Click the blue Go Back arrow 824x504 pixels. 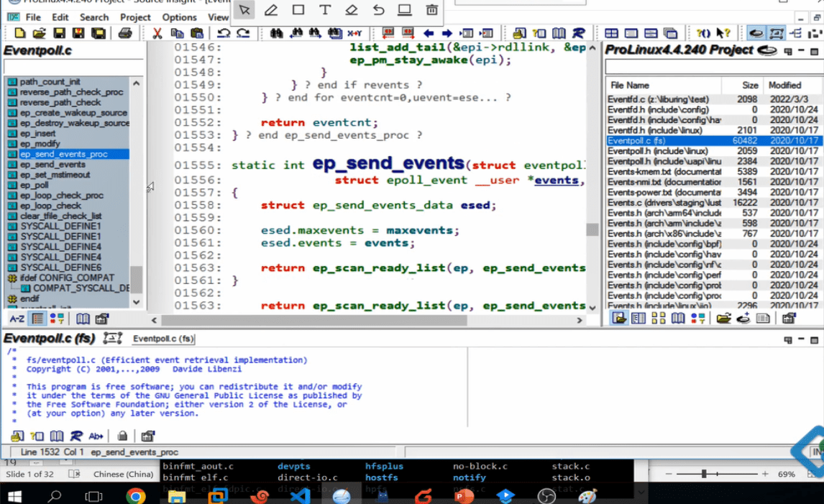(429, 33)
